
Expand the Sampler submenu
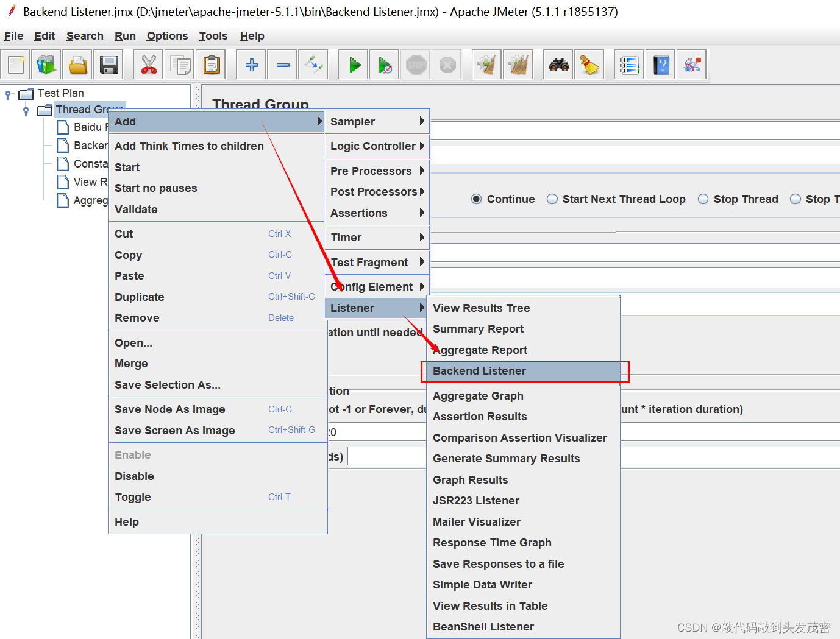pos(377,121)
